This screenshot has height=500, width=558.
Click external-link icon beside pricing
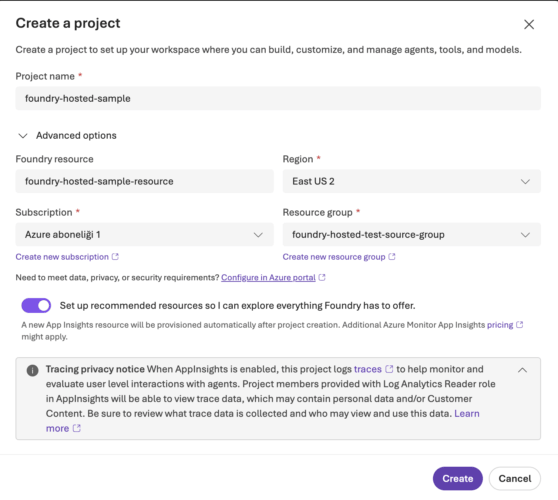pos(520,325)
